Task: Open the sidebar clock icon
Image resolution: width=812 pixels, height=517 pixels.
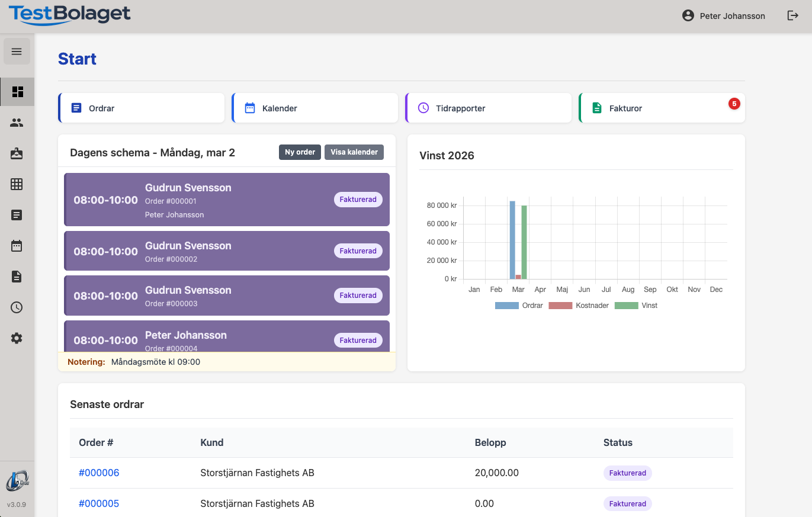Action: 17,307
